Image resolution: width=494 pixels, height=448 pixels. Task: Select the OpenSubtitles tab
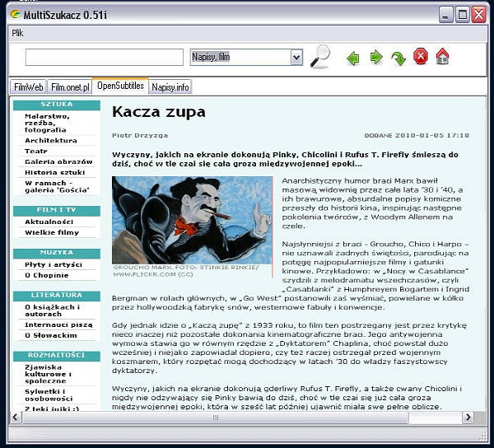pos(120,86)
